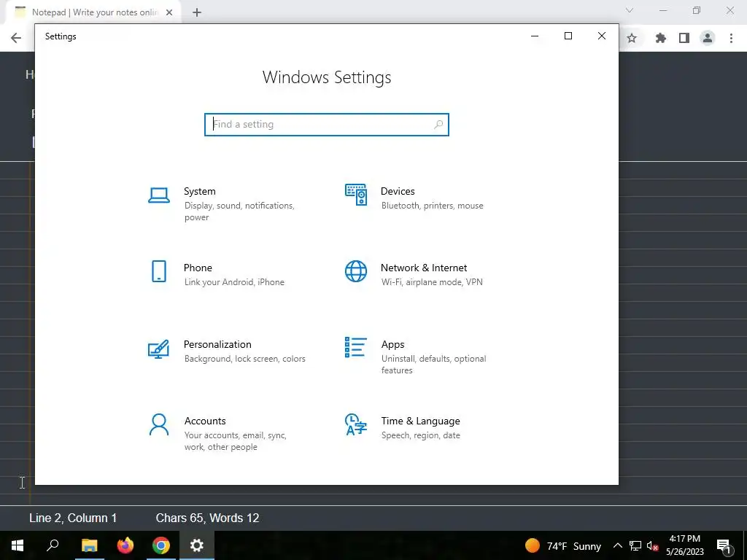The image size is (747, 560).
Task: Open Phone settings icon
Action: point(158,271)
